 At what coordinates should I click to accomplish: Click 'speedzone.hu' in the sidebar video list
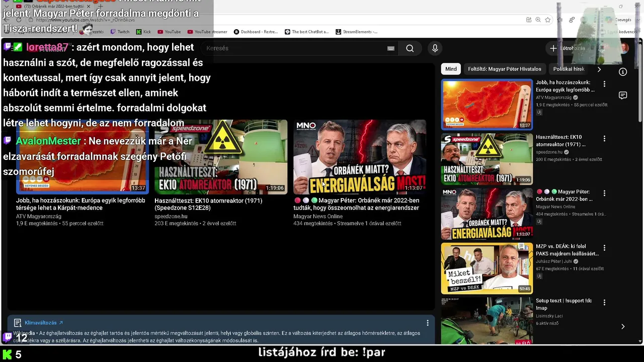pyautogui.click(x=549, y=152)
